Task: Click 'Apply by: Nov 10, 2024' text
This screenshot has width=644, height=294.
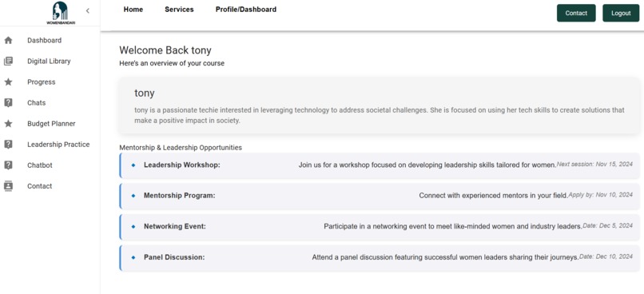Action: tap(601, 195)
